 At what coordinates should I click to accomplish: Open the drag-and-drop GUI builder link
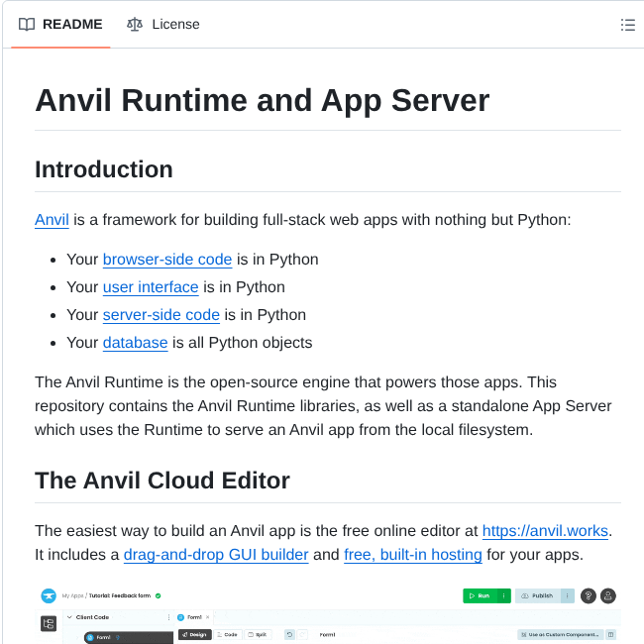(x=216, y=555)
